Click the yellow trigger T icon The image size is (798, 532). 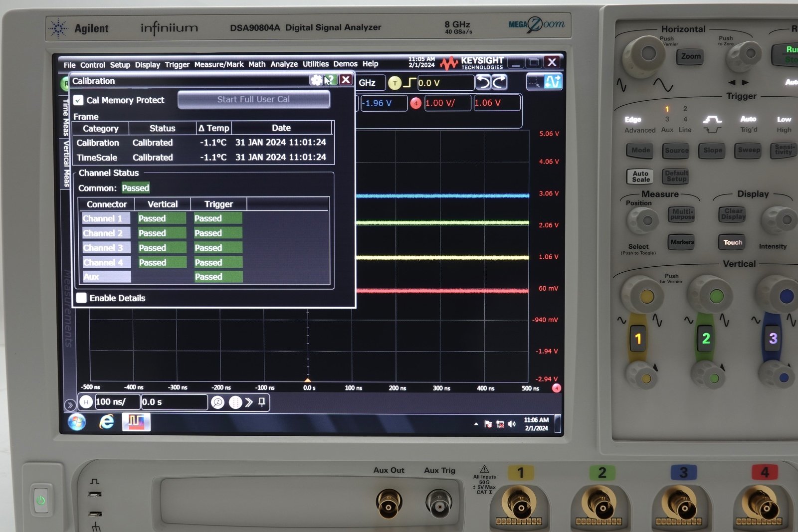[x=395, y=83]
